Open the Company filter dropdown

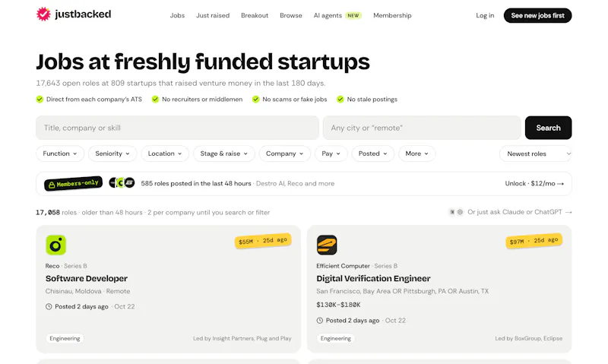[284, 154]
